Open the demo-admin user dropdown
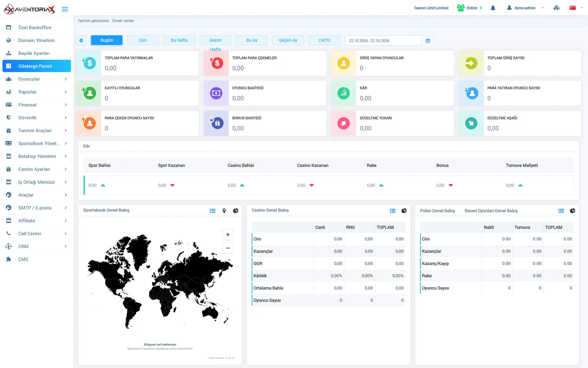 coord(525,8)
